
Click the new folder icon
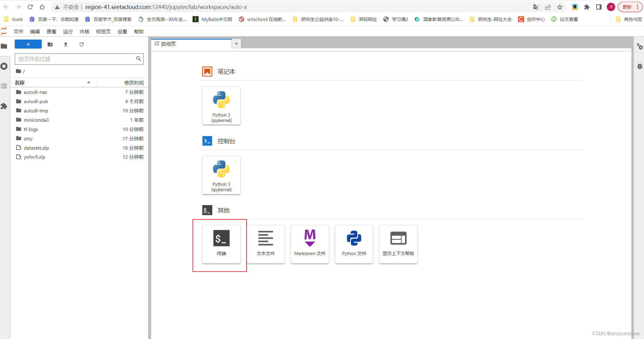[50, 44]
